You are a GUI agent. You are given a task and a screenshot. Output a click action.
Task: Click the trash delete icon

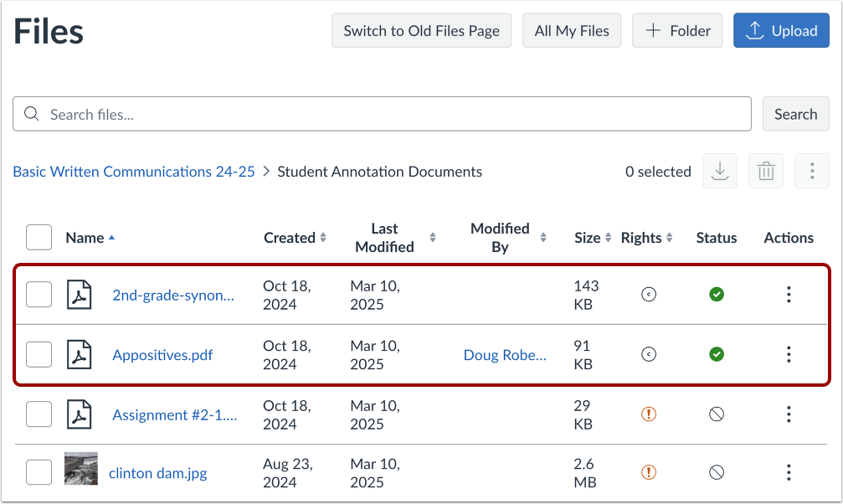point(765,172)
